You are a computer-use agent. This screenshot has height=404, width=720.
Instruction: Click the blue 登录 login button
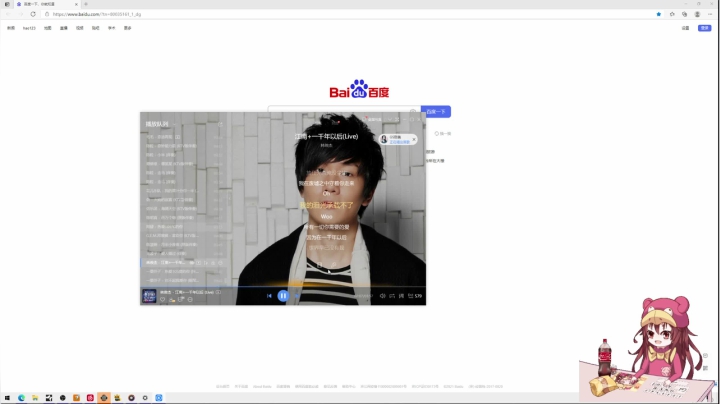(x=705, y=28)
